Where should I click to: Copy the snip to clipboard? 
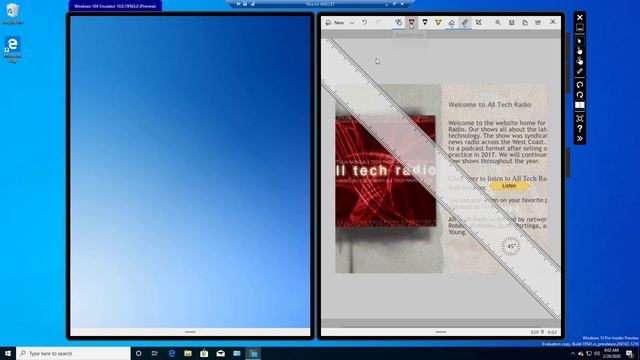(x=525, y=22)
